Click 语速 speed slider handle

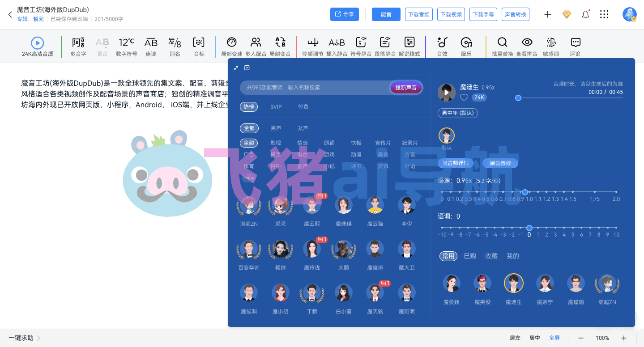pyautogui.click(x=525, y=192)
